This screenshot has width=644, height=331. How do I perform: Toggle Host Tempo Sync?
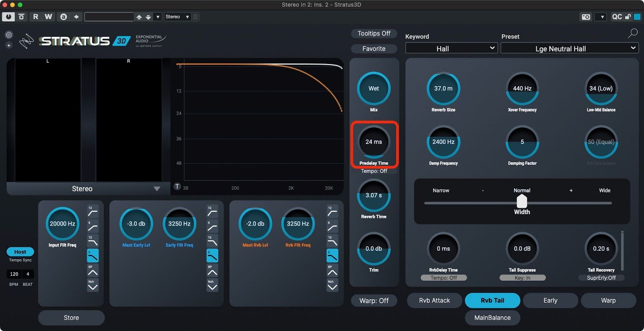[x=20, y=252]
